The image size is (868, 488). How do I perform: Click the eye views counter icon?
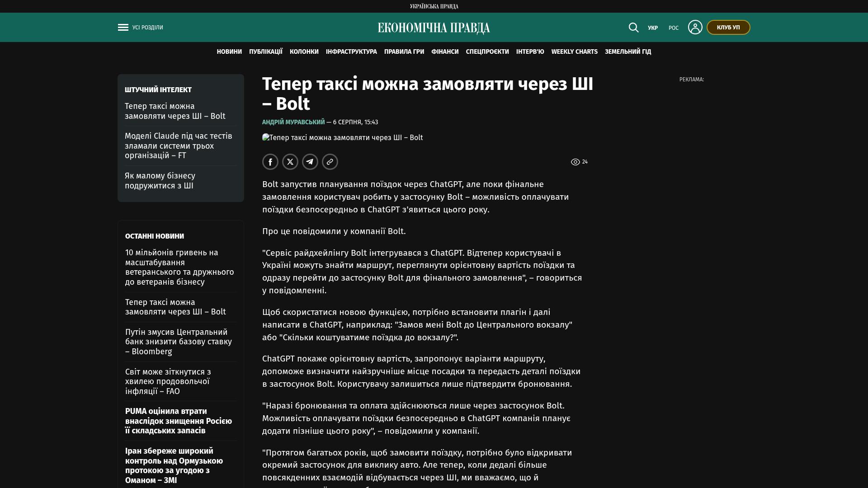coord(575,162)
